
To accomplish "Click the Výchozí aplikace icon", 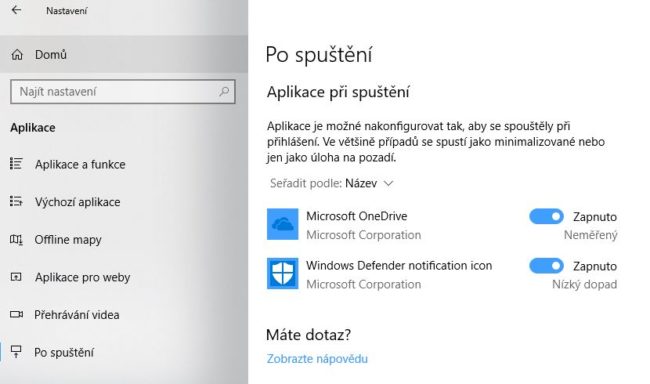I will tap(16, 202).
